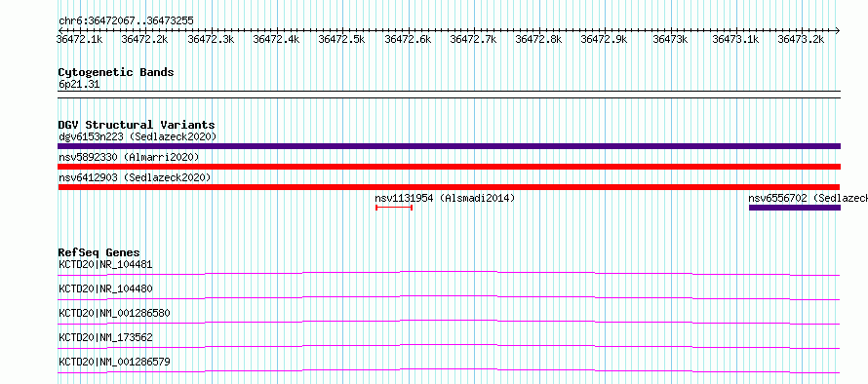Click the purple dgv6153n223 variant bar
868x384 pixels.
[x=449, y=146]
